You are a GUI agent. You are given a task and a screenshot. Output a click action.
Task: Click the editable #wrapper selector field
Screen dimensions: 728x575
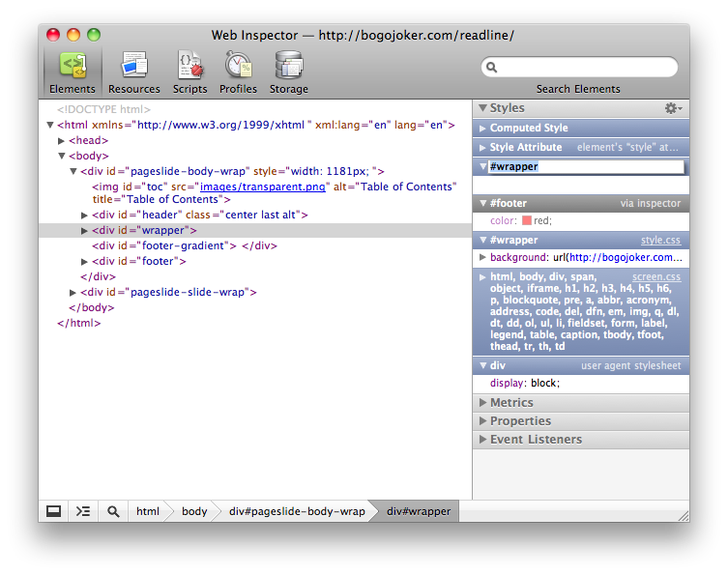(x=587, y=166)
